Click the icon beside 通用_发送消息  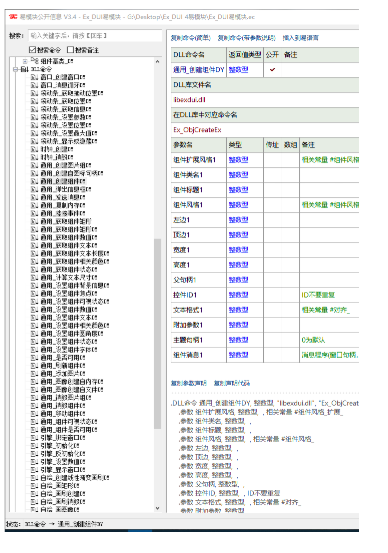(x=34, y=197)
